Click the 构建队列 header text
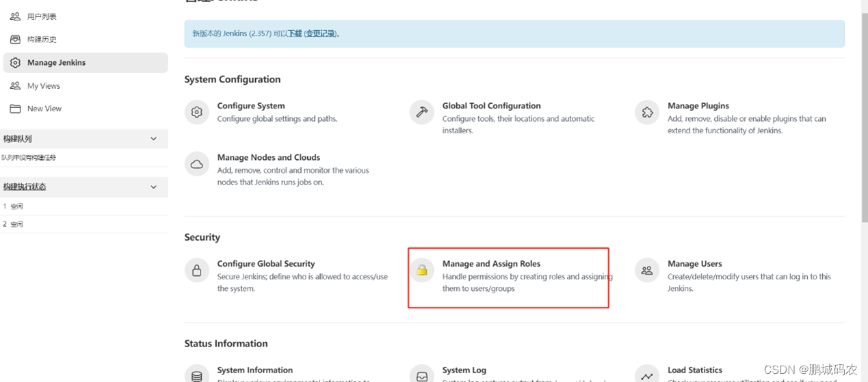The height and width of the screenshot is (382, 868). (x=17, y=139)
